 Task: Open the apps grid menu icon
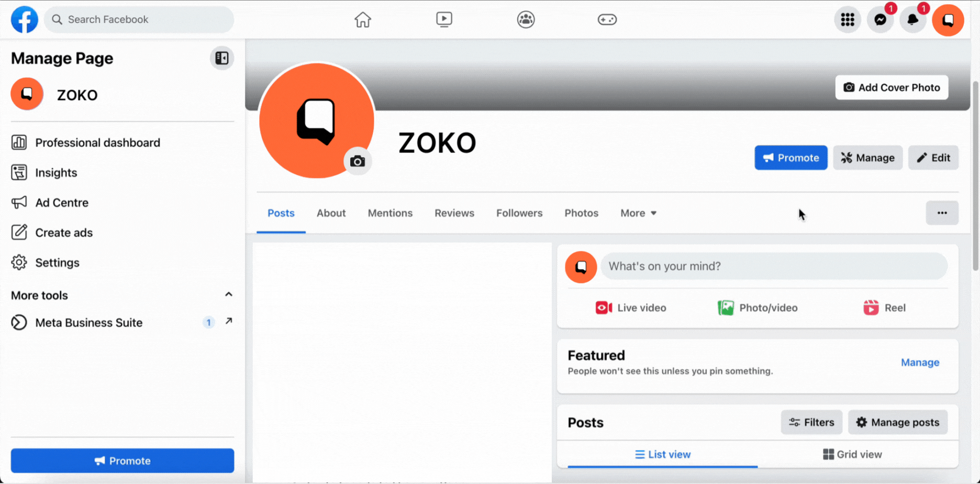[x=848, y=20]
